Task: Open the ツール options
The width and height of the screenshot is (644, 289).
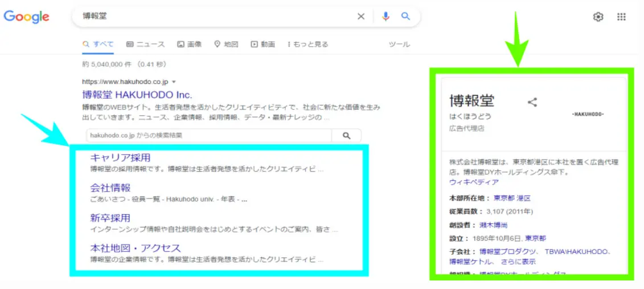Action: coord(399,44)
